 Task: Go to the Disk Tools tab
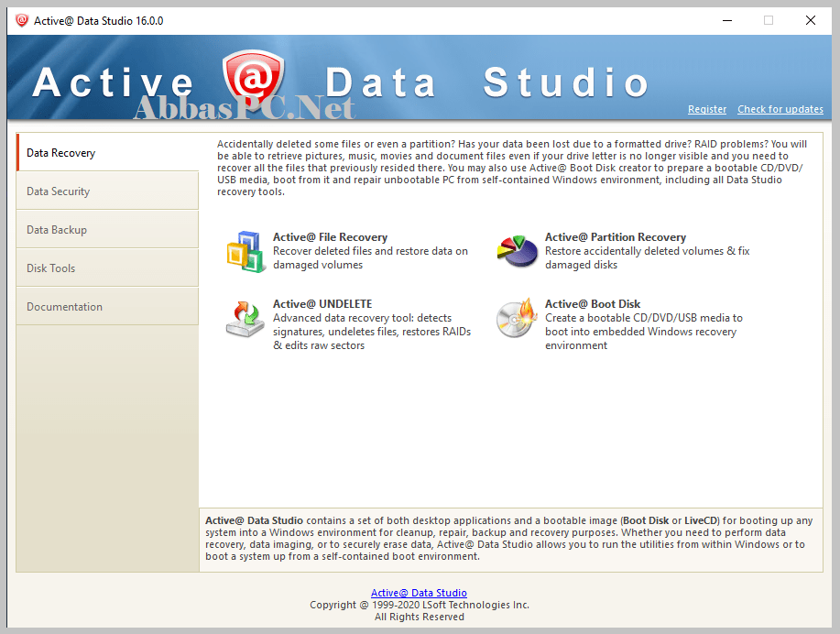click(x=108, y=268)
